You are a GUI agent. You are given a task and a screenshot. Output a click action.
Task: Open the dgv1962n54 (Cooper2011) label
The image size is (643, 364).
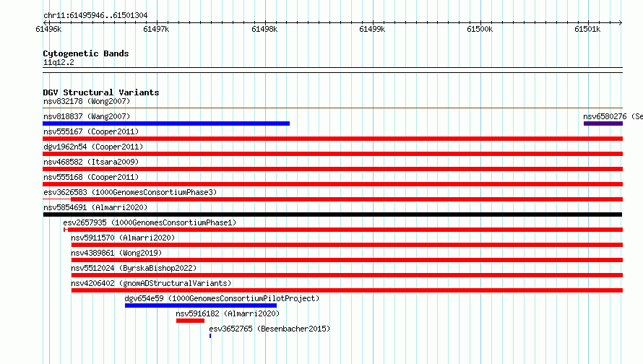coord(93,147)
